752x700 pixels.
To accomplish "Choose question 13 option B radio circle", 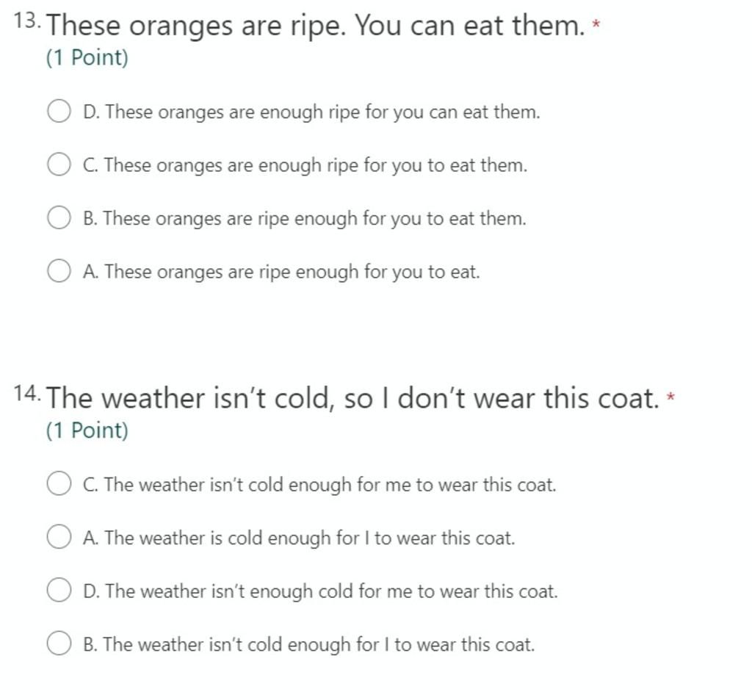I will tap(59, 218).
